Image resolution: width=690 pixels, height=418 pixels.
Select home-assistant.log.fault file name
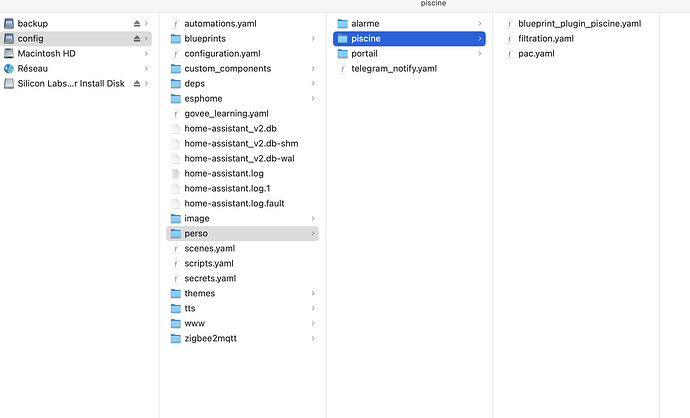point(234,204)
